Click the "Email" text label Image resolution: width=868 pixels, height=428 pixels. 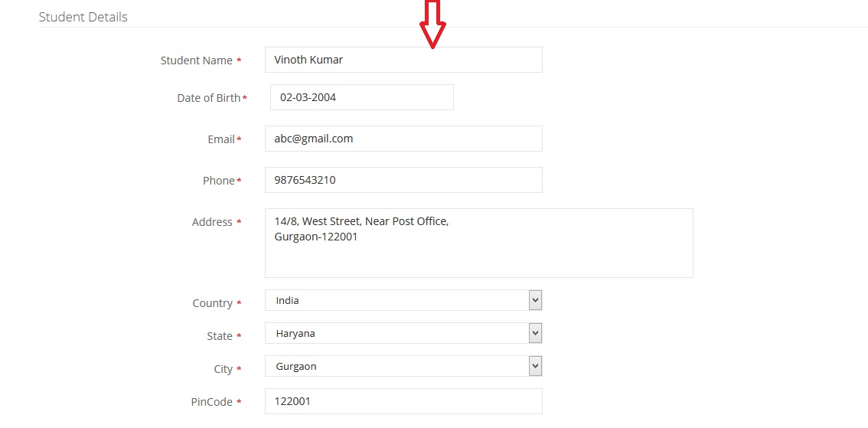point(220,139)
